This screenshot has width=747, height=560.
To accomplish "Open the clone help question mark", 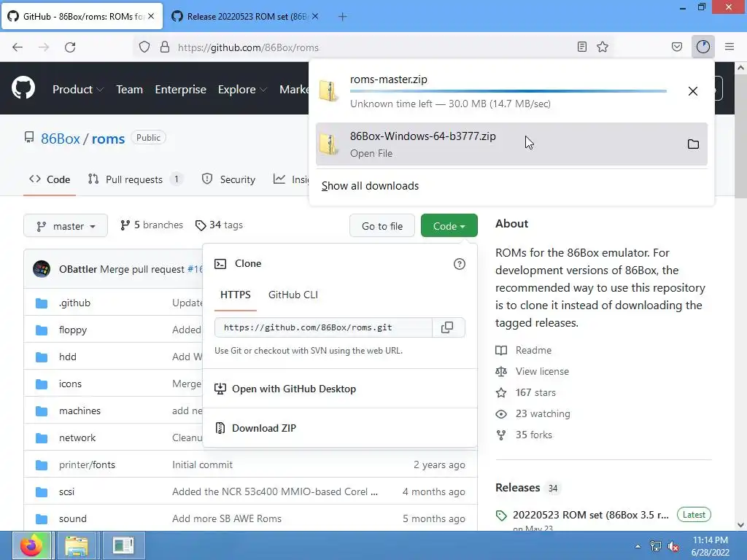I will 460,264.
